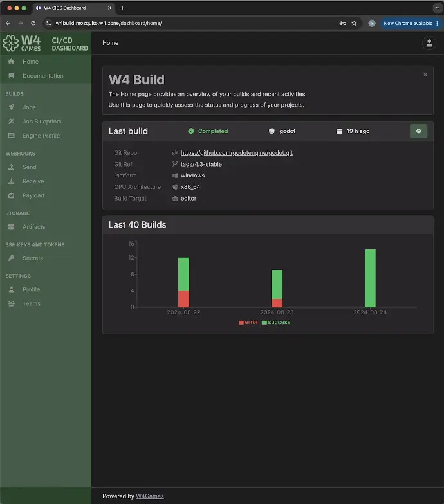Open Receive webhooks page
This screenshot has width=444, height=504.
tap(33, 181)
